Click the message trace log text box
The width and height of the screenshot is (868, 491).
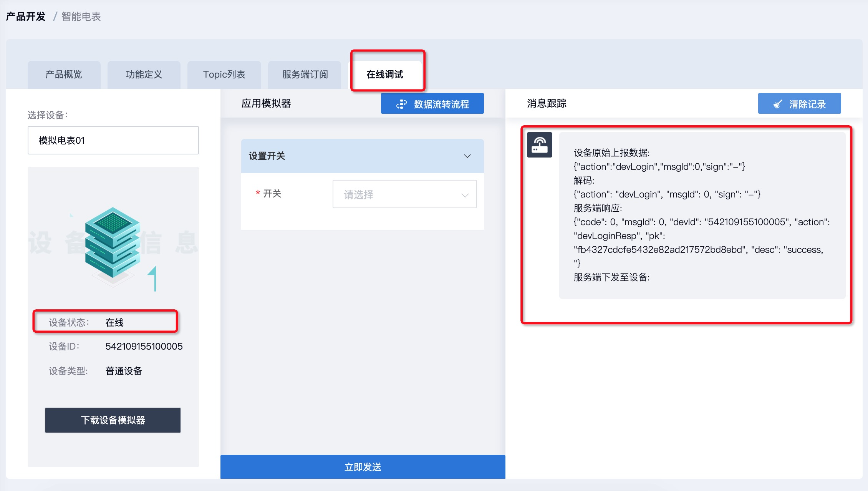click(702, 215)
